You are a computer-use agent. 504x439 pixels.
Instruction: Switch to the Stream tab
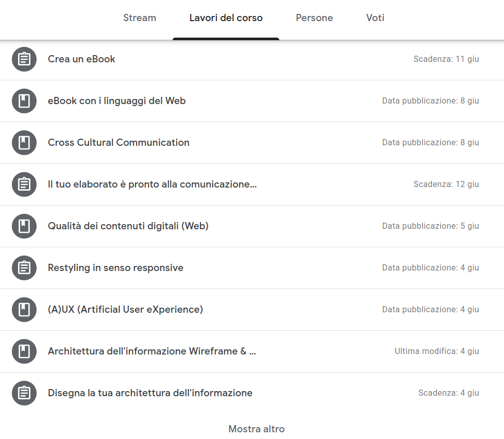pos(140,18)
